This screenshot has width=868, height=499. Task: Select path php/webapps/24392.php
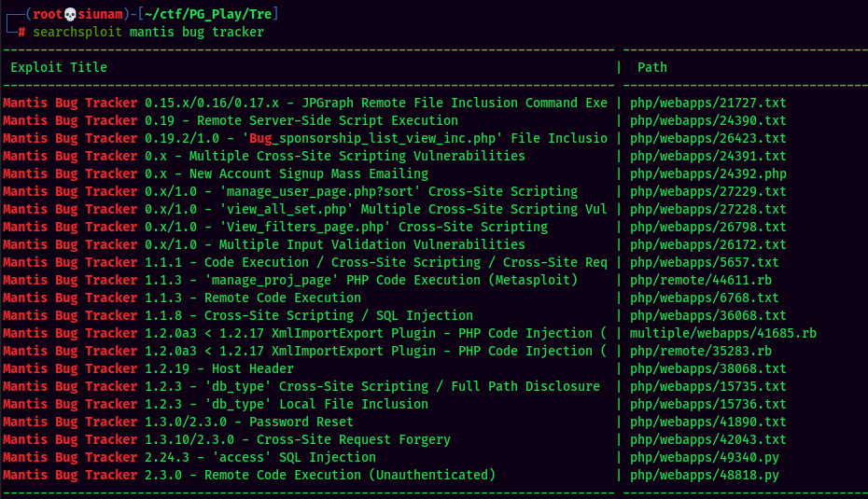pyautogui.click(x=708, y=173)
